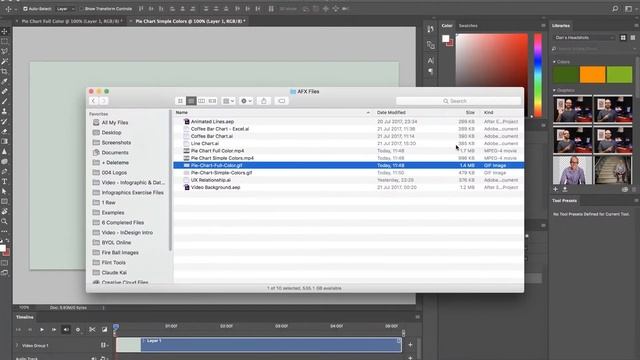Click the transition icon in Timeline controls
The width and height of the screenshot is (640, 360).
click(x=104, y=329)
